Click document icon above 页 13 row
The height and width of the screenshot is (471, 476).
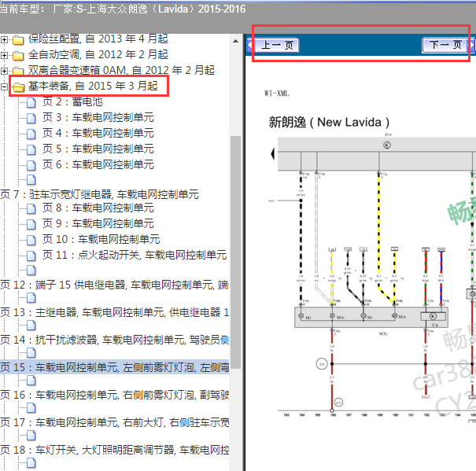click(x=31, y=298)
